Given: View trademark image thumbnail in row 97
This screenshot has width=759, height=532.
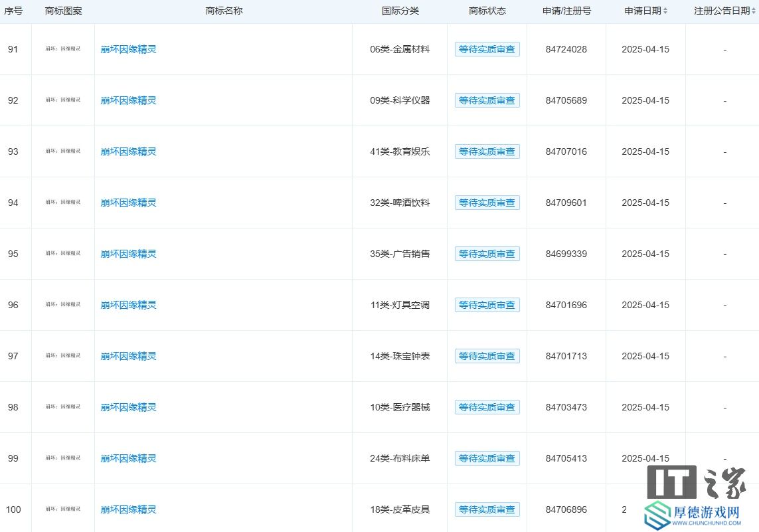Looking at the screenshot, I should pyautogui.click(x=63, y=356).
